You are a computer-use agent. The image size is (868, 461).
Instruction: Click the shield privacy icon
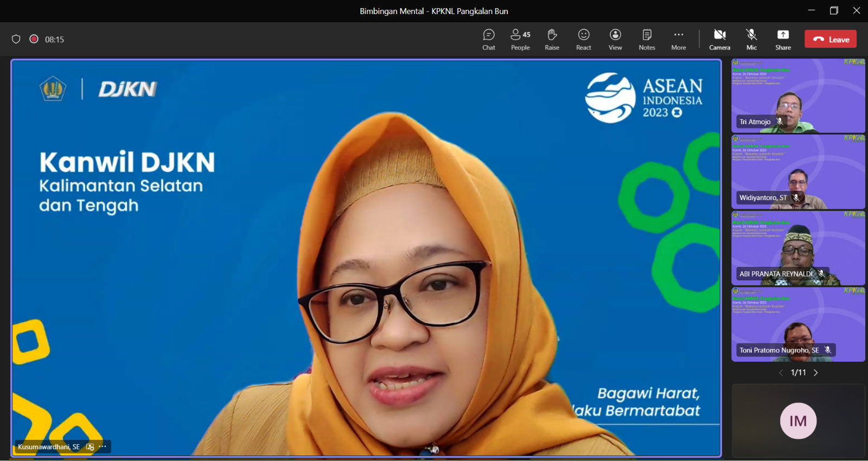pos(16,39)
